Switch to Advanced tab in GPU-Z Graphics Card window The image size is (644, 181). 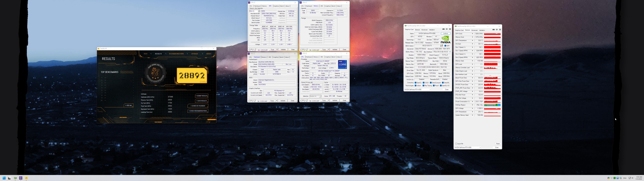[424, 30]
